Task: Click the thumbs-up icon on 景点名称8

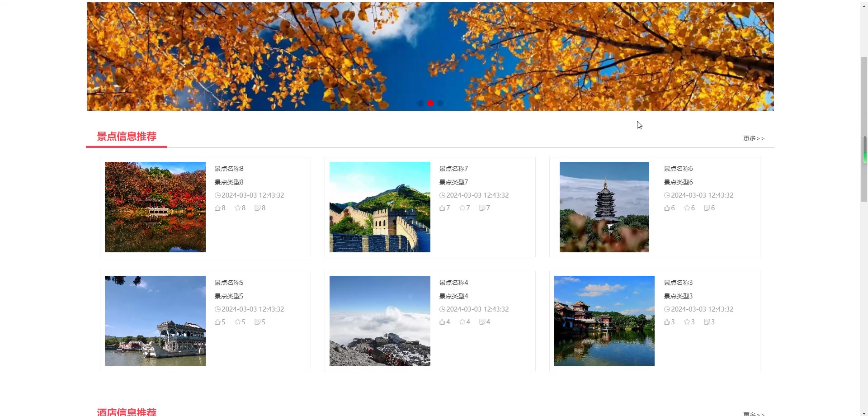Action: click(x=217, y=208)
